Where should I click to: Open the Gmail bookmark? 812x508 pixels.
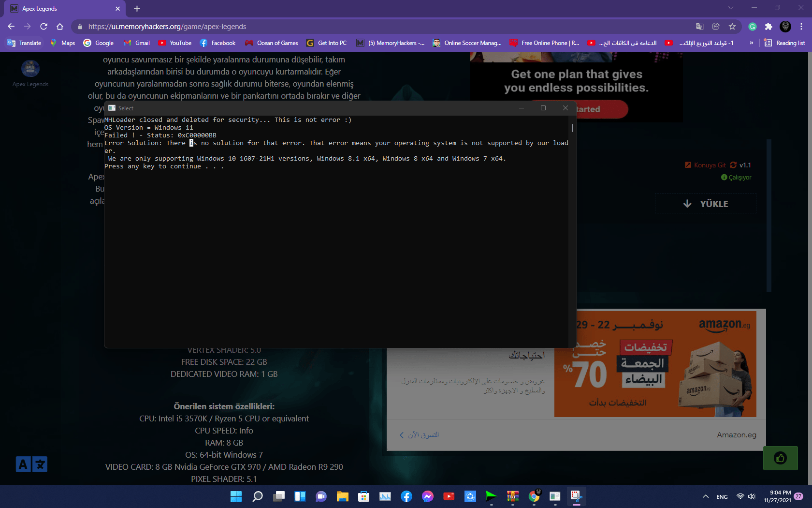point(137,43)
